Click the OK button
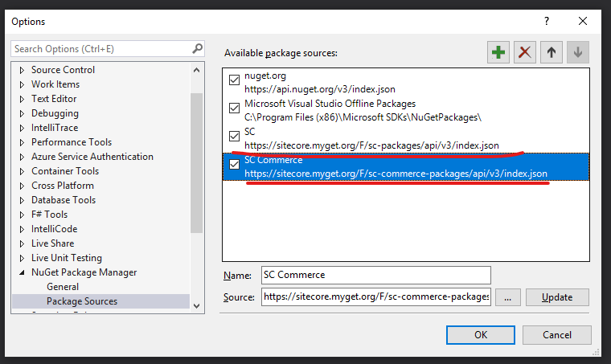The image size is (611, 364). 481,334
